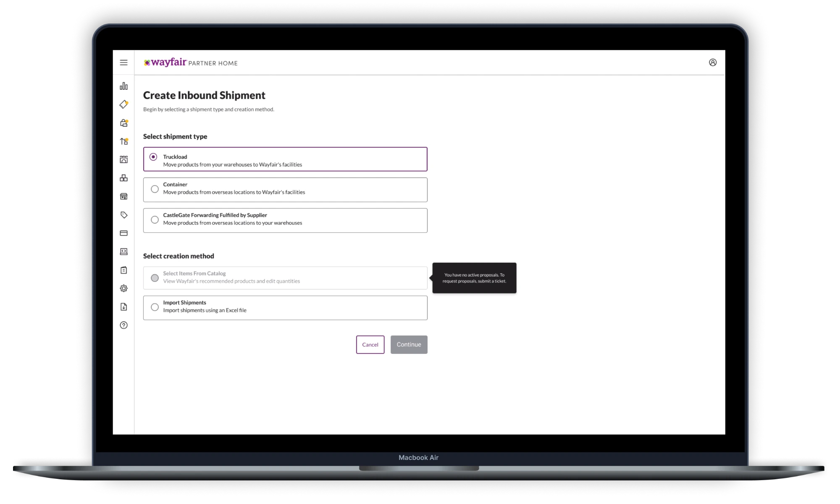Click the 'Create Inbound Shipment' heading
840x504 pixels.
tap(204, 95)
